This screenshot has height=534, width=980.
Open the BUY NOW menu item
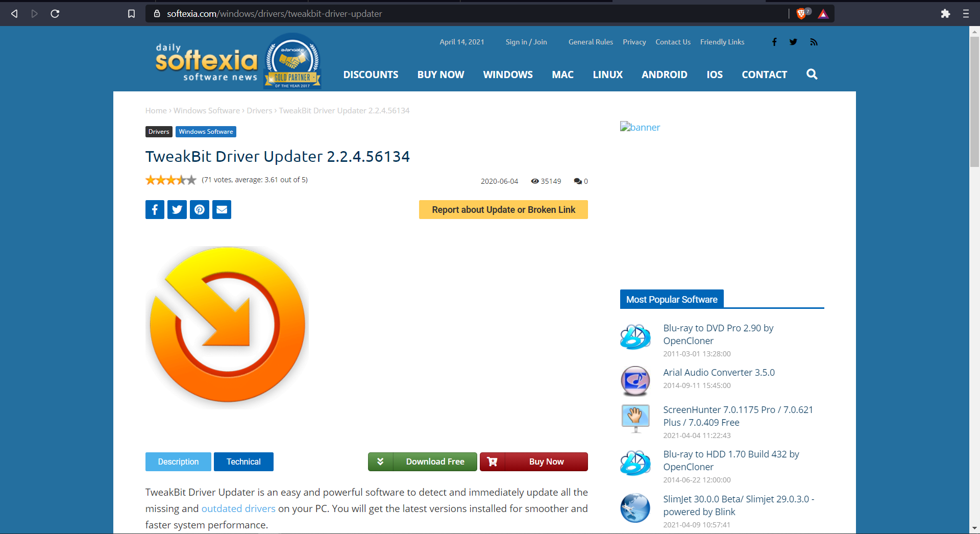pyautogui.click(x=440, y=75)
